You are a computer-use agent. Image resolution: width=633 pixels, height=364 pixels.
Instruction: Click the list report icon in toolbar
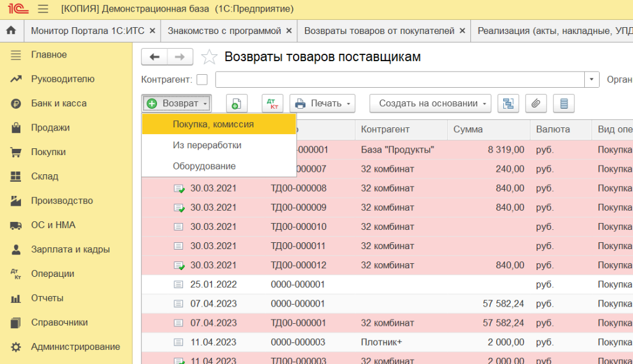click(x=564, y=104)
